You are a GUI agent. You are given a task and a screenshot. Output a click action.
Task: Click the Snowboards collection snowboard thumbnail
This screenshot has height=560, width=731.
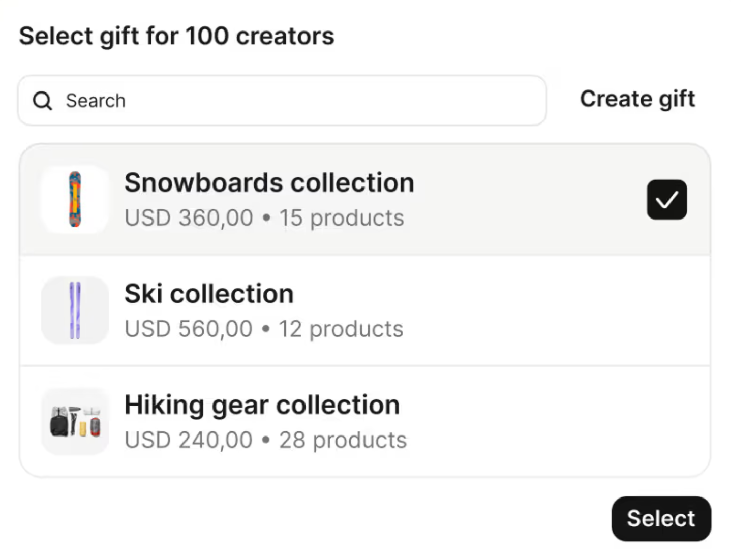pyautogui.click(x=75, y=199)
